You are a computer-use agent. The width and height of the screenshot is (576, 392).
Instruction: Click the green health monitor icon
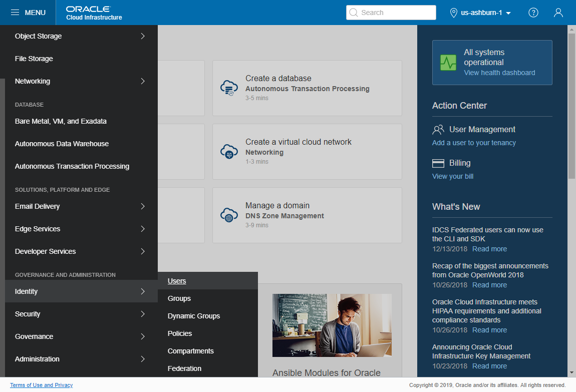pos(448,63)
